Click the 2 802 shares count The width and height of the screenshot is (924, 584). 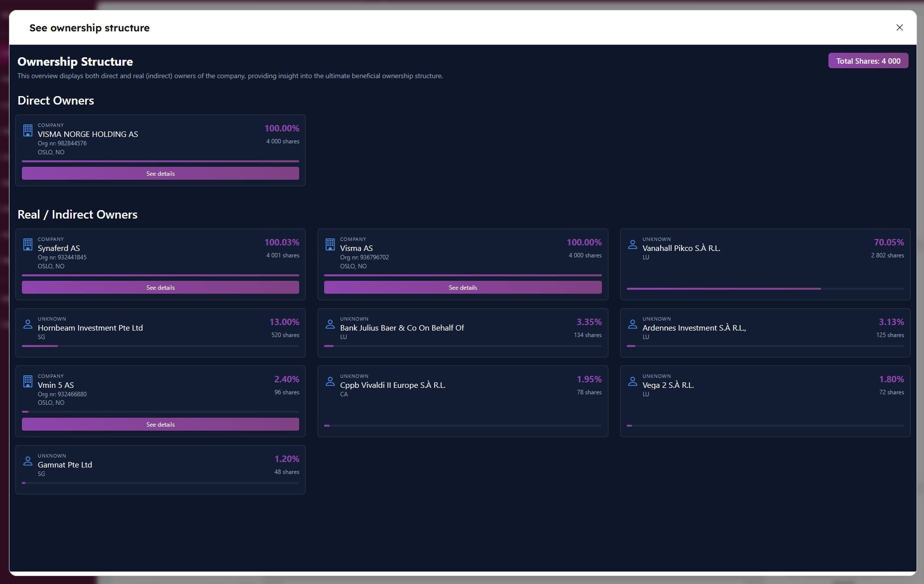(887, 255)
